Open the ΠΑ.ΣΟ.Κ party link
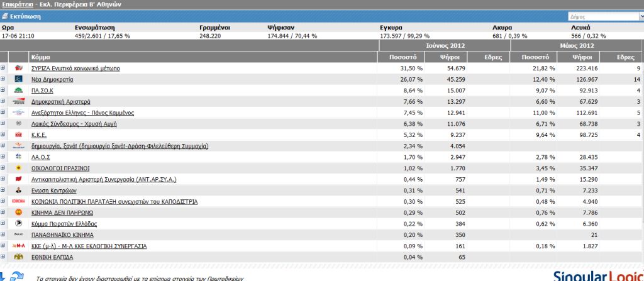Viewport: 644px width, 281px height. click(43, 91)
